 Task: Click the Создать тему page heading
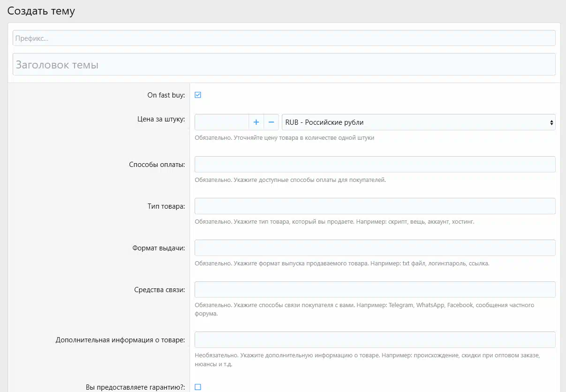click(x=41, y=11)
